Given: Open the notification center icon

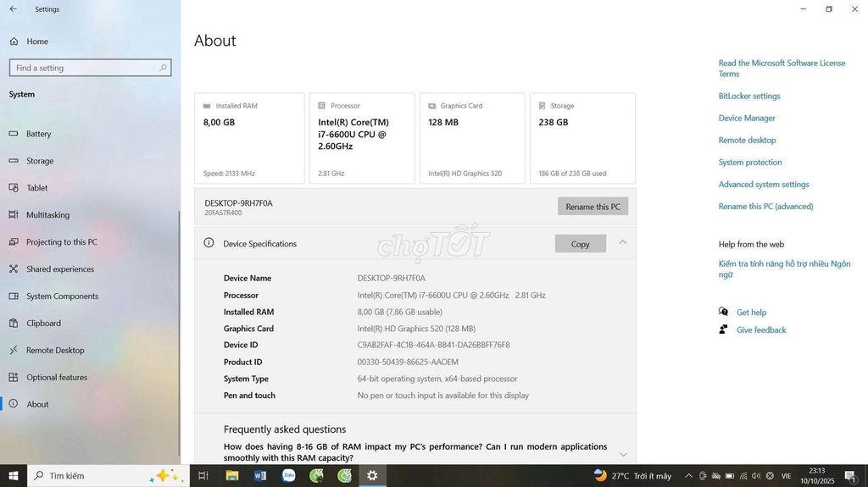Looking at the screenshot, I should click(x=851, y=476).
